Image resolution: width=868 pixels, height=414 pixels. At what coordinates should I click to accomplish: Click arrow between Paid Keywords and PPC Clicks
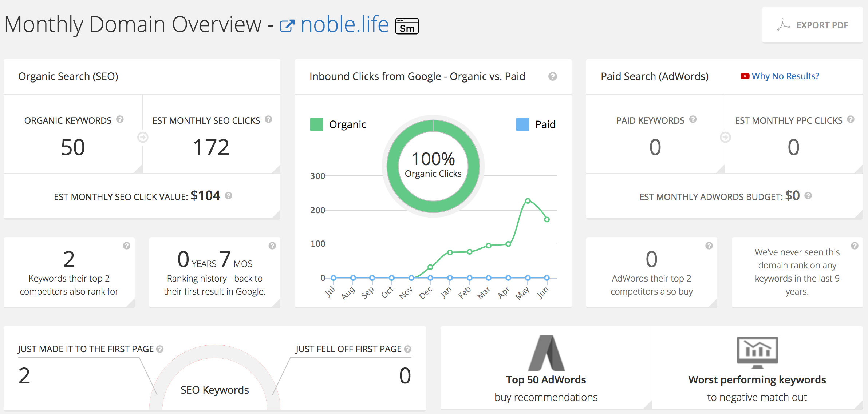click(725, 137)
